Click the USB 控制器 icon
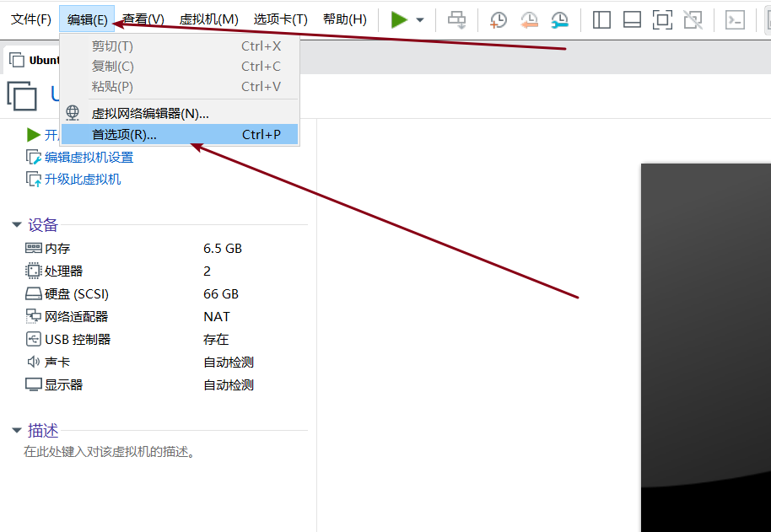 click(x=34, y=339)
